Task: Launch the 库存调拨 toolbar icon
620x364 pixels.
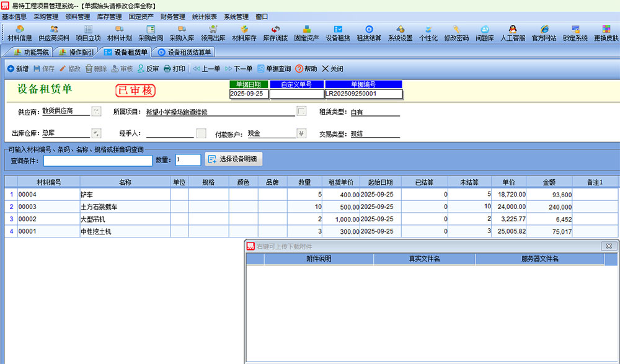Action: 275,32
